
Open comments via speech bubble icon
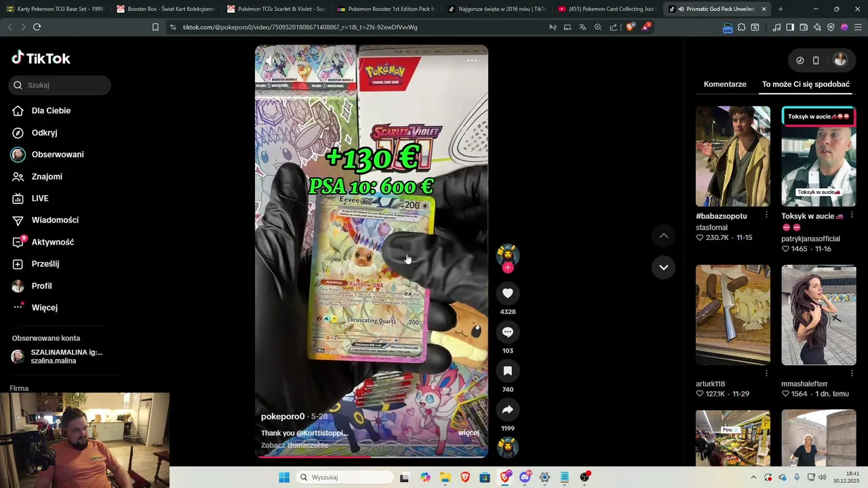tap(507, 332)
